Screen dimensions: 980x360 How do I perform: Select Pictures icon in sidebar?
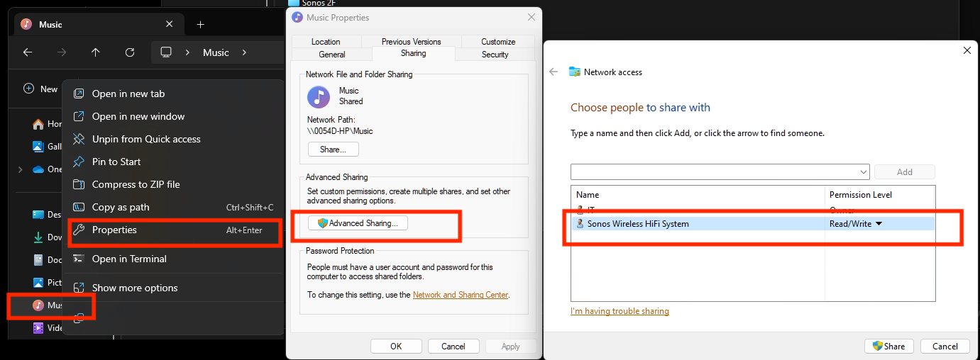38,282
